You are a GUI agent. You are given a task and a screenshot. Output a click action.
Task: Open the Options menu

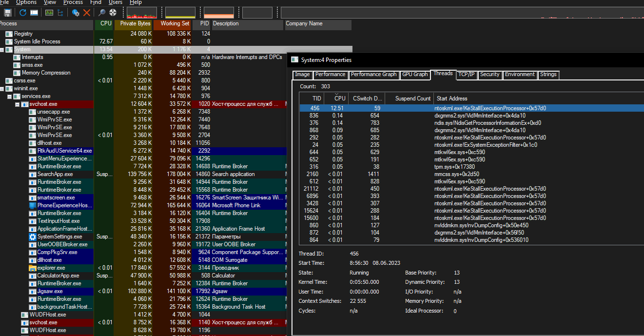coord(26,2)
